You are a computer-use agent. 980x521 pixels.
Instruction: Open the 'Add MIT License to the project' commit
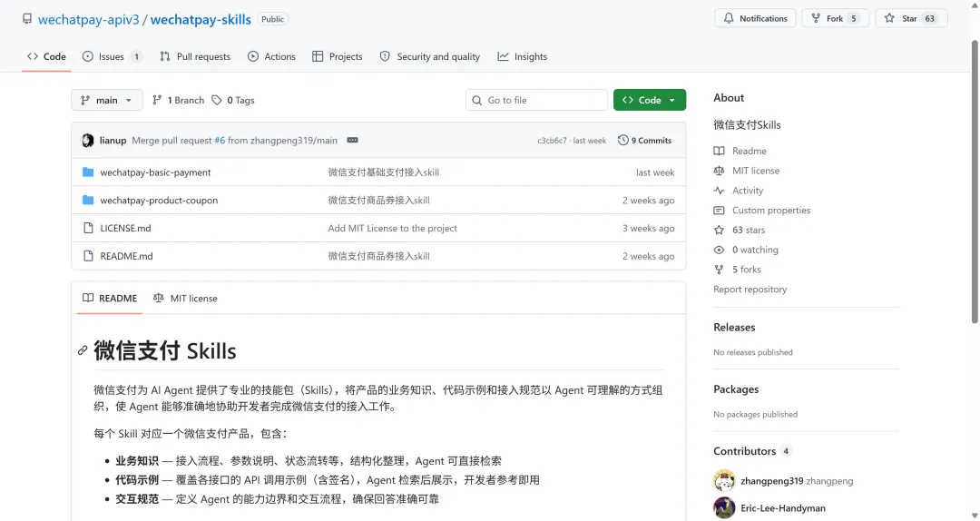(393, 229)
